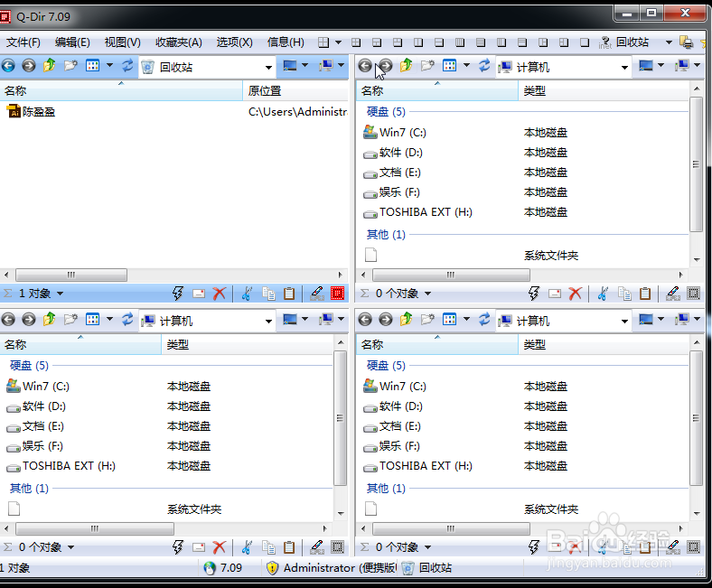712x588 pixels.
Task: Open the 编辑(E) menu
Action: [72, 42]
